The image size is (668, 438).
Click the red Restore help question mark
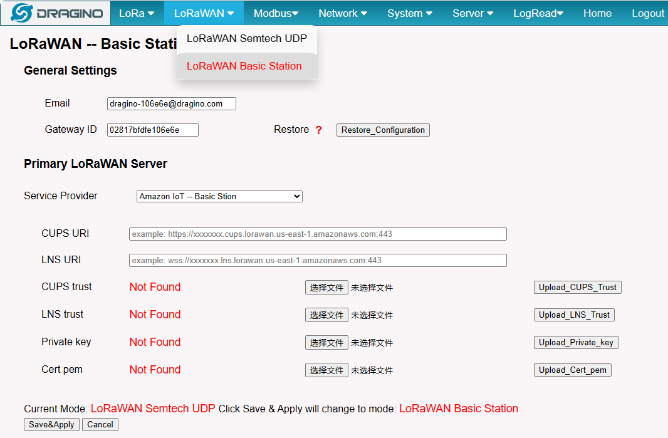319,130
